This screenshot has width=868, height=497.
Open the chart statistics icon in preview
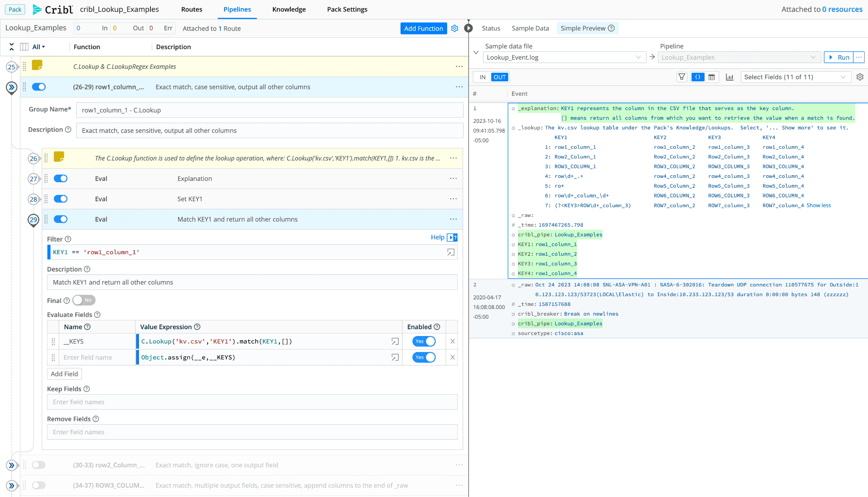(729, 77)
